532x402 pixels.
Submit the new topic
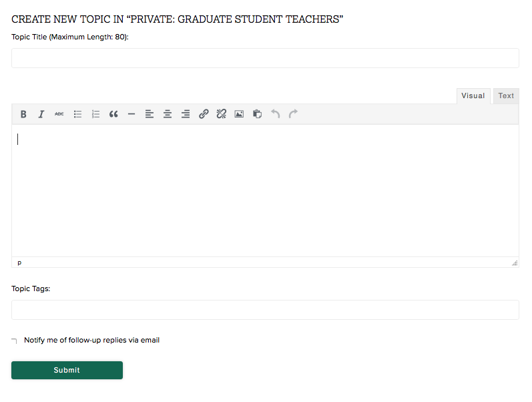(67, 370)
